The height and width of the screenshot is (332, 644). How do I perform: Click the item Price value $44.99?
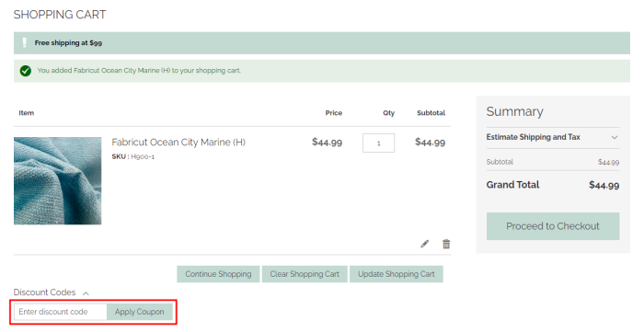tap(327, 143)
